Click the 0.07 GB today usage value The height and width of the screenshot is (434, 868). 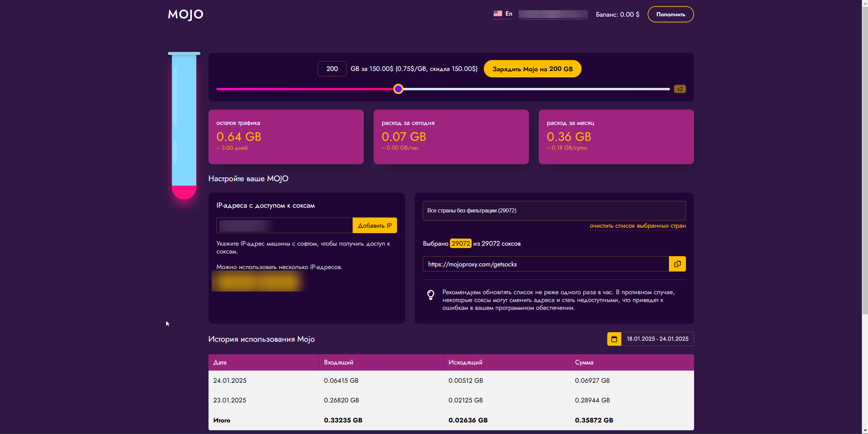pos(404,137)
